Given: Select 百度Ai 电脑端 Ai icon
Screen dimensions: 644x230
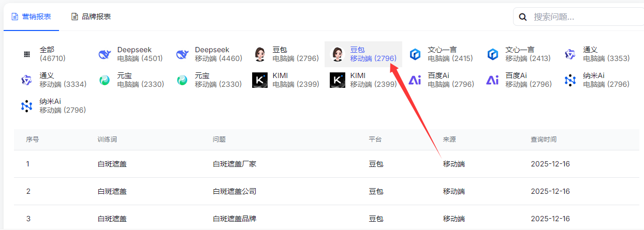Looking at the screenshot, I should pos(415,80).
